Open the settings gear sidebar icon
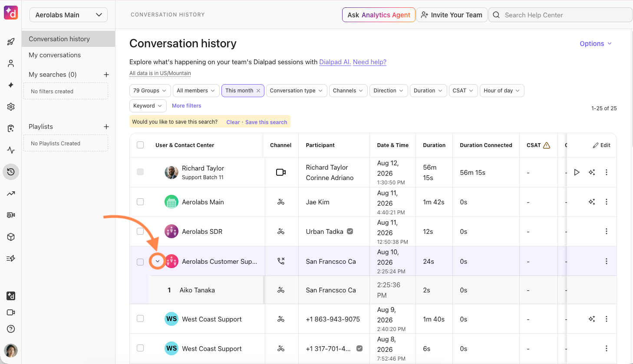Screen dimensions: 633x364 pyautogui.click(x=11, y=107)
